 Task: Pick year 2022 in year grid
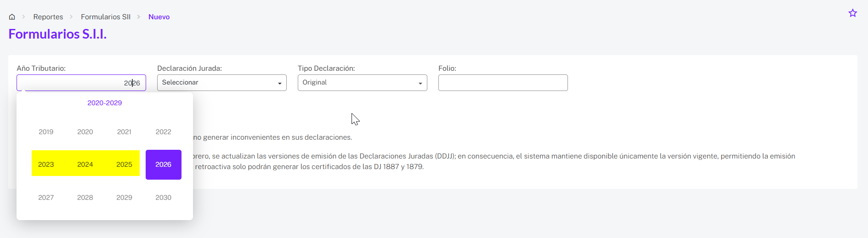point(163,132)
